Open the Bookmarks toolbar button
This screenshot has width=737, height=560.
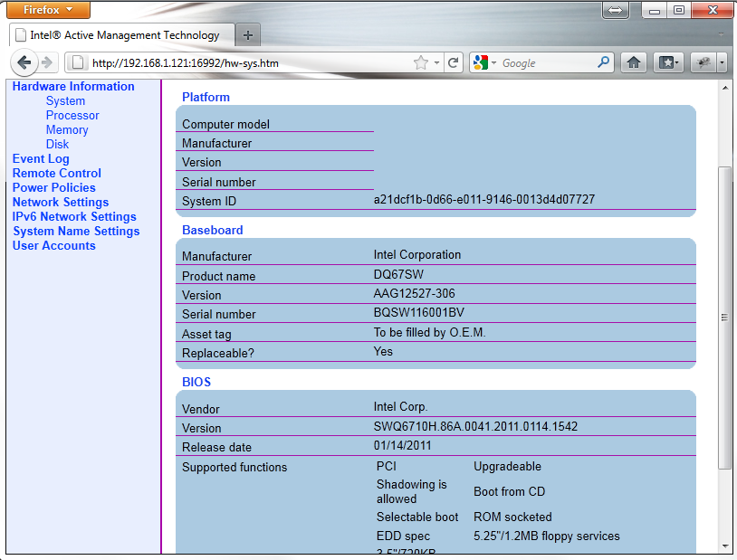668,62
